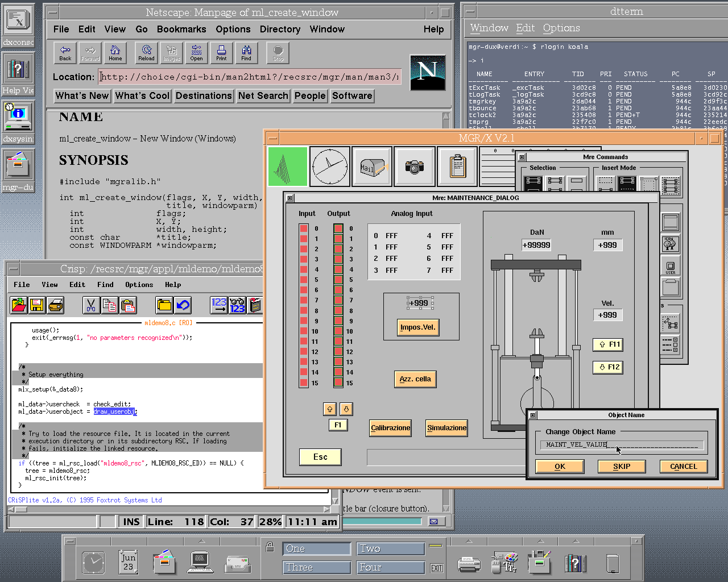Select the first Selection mode in Mre Commands
Screen dimensions: 728x582
533,183
